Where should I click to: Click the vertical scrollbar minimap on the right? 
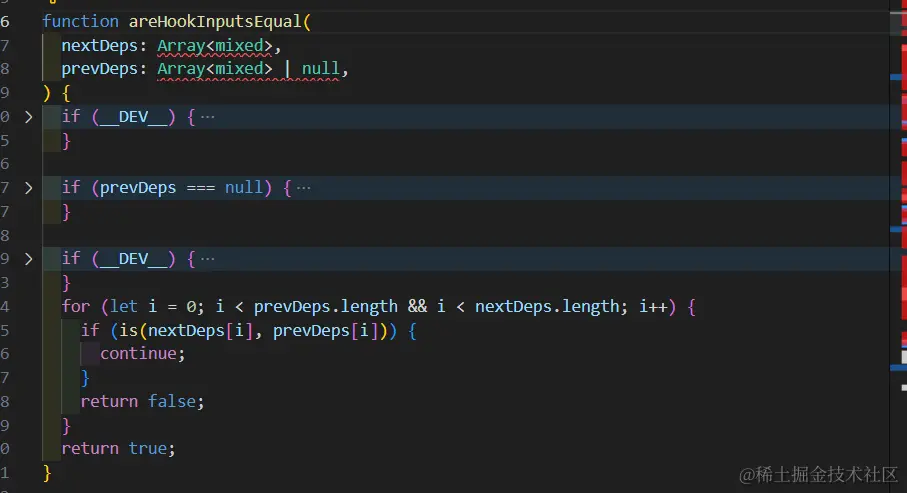[x=898, y=246]
